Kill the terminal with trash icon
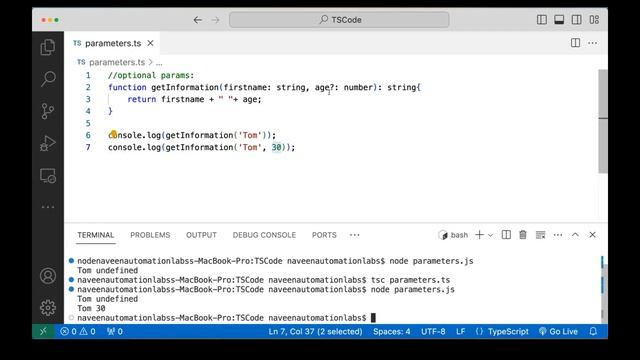Image resolution: width=640 pixels, height=360 pixels. point(523,235)
